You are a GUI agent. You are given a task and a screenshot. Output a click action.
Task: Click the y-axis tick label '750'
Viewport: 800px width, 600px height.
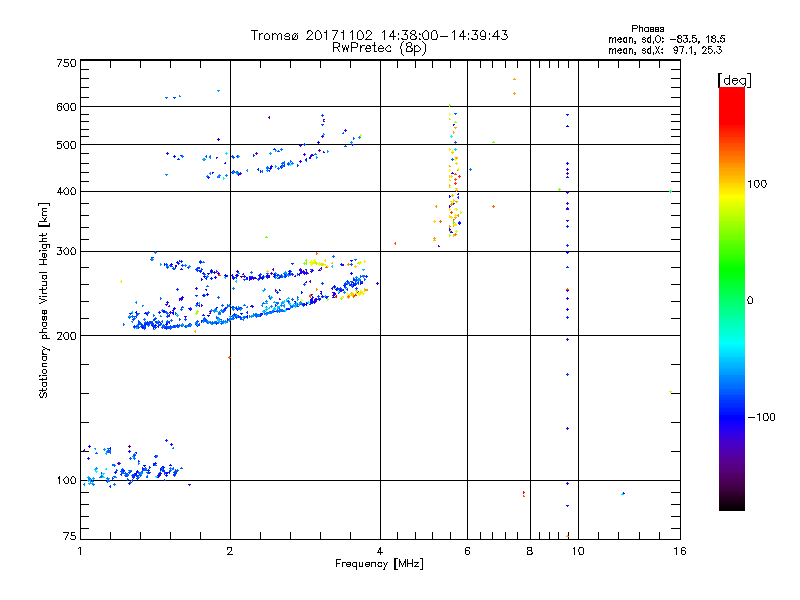[x=66, y=63]
